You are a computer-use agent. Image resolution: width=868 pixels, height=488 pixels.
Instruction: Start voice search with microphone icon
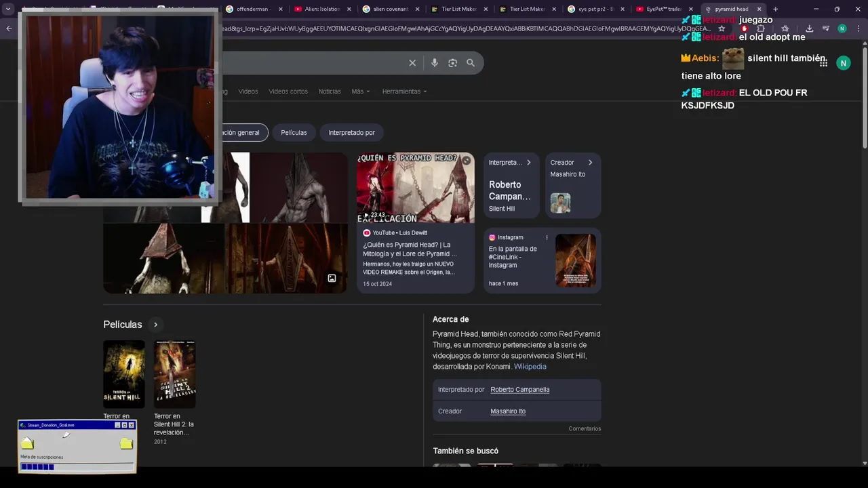coord(435,63)
